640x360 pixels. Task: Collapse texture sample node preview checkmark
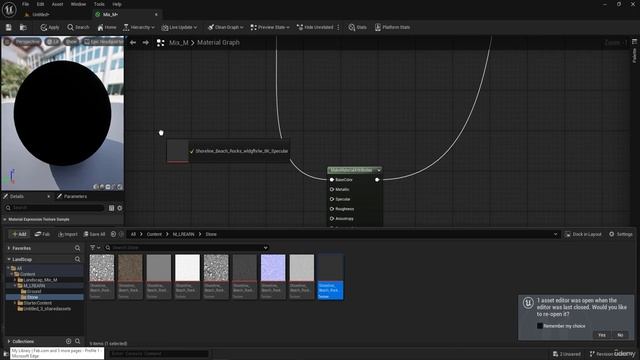(192, 151)
